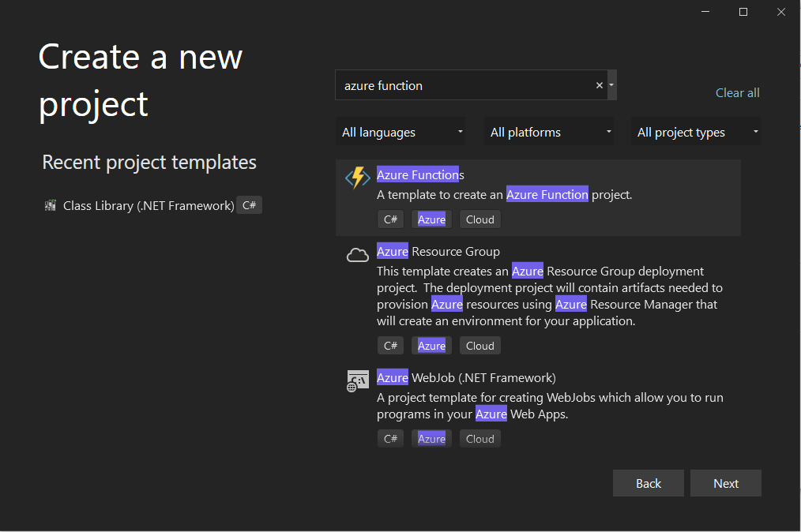Image resolution: width=801 pixels, height=532 pixels.
Task: Click the C# tag under Azure Resource Group
Action: coord(391,346)
